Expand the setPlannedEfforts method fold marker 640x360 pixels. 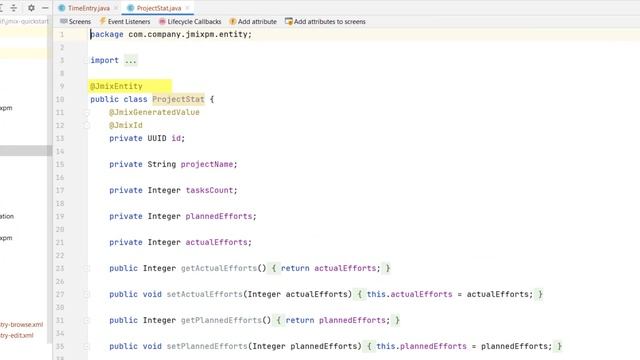(86, 347)
